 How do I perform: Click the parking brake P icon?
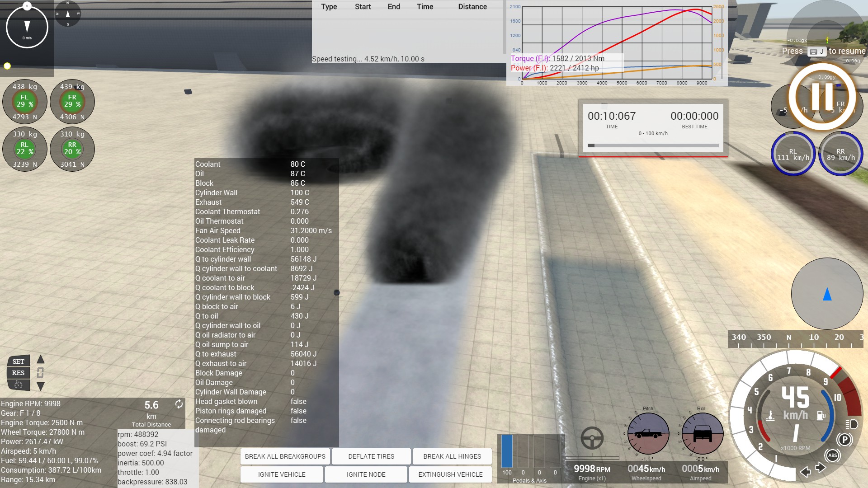tap(844, 439)
